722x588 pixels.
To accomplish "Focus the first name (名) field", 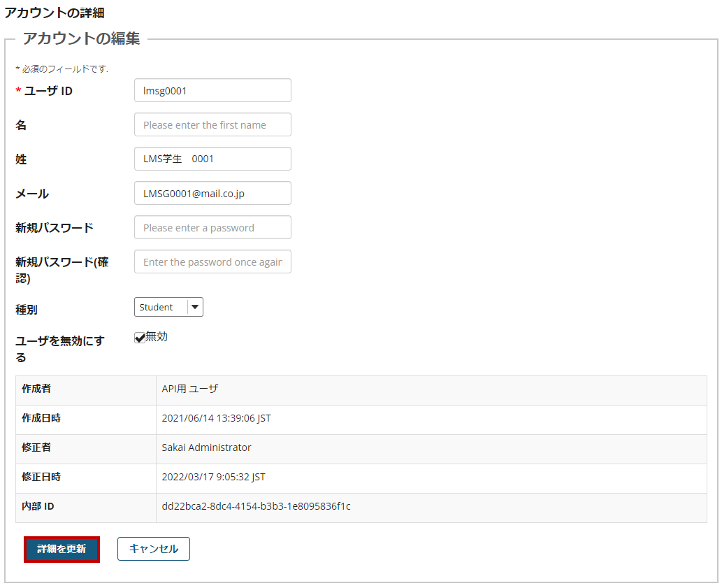I will click(x=212, y=124).
